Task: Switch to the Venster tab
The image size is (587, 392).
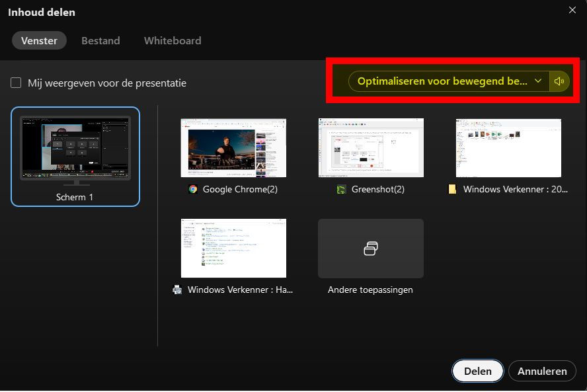Action: [x=39, y=40]
